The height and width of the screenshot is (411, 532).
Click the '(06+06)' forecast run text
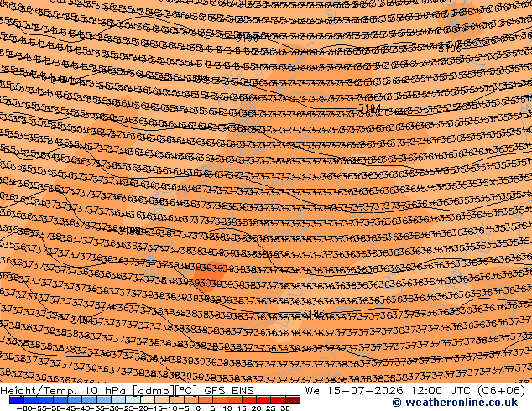tap(501, 391)
